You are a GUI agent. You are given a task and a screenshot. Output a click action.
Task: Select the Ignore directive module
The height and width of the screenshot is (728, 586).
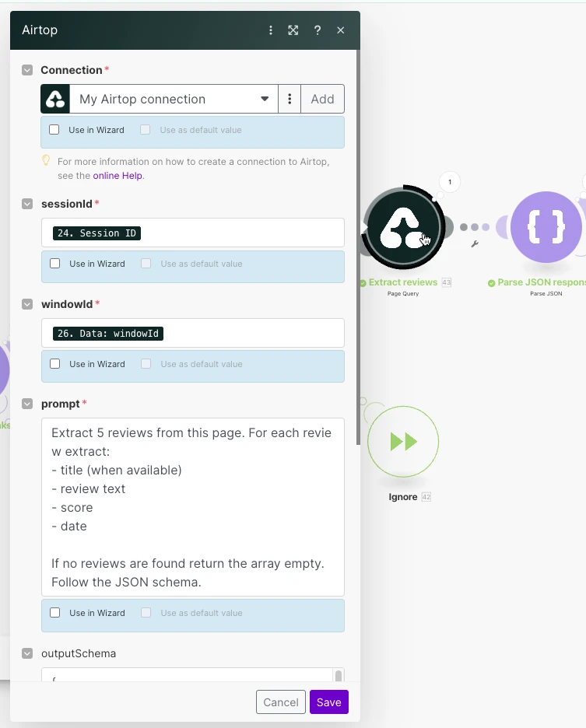[403, 442]
